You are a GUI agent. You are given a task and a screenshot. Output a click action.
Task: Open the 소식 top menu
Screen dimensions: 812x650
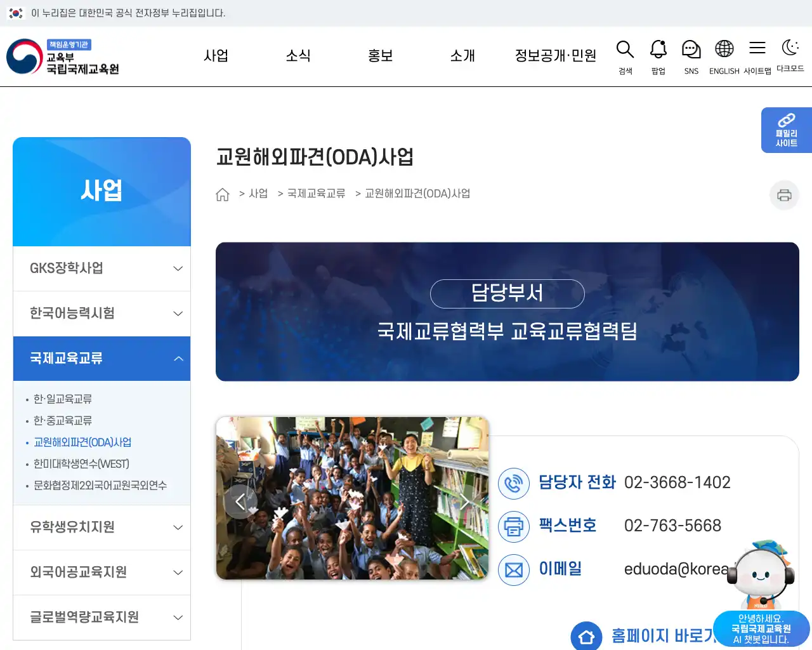point(298,56)
